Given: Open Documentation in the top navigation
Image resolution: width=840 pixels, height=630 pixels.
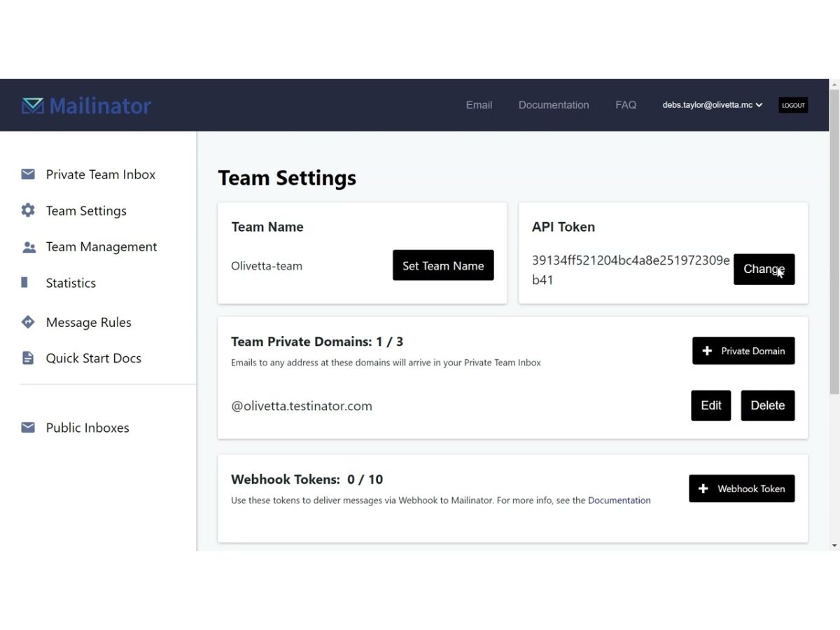Looking at the screenshot, I should coord(554,105).
